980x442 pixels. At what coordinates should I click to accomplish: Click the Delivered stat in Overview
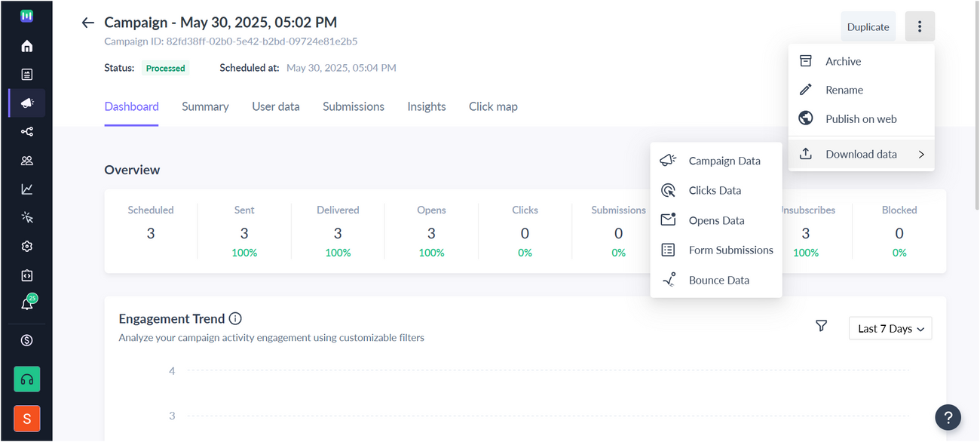click(x=338, y=231)
